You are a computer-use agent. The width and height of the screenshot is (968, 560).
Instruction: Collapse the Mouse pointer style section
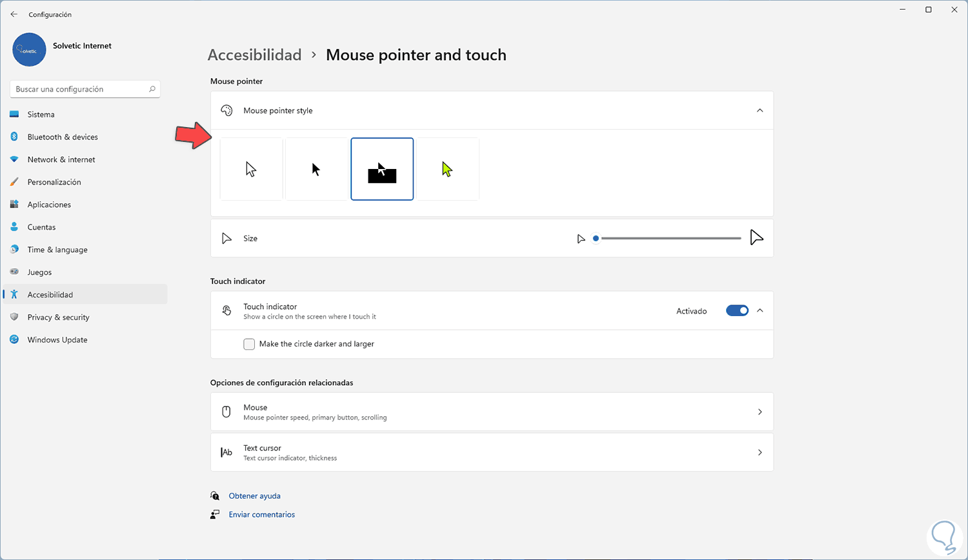tap(760, 110)
